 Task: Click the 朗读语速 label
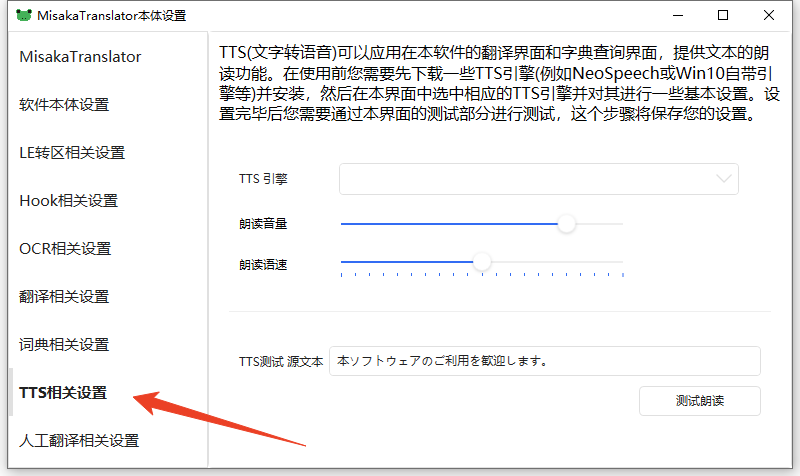coord(263,265)
